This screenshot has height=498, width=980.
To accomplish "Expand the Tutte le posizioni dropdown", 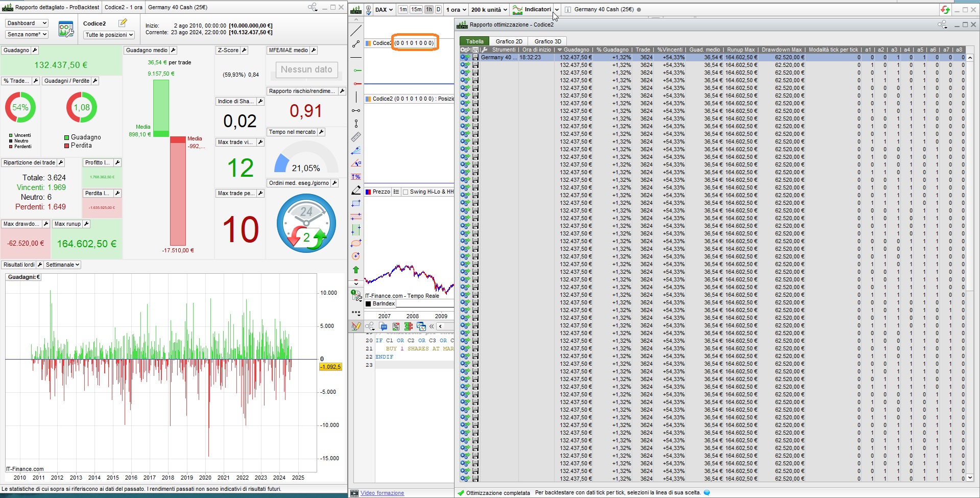I will pos(109,35).
